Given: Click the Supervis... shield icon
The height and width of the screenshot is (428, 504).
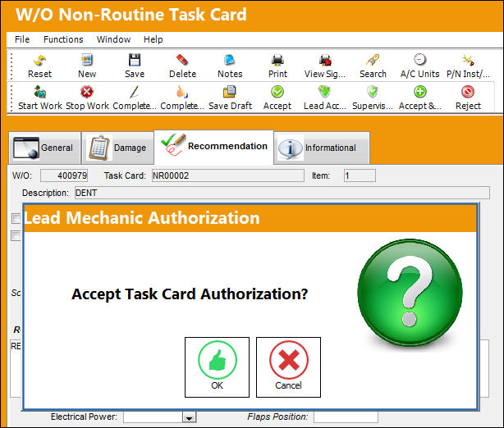Looking at the screenshot, I should click(x=373, y=92).
